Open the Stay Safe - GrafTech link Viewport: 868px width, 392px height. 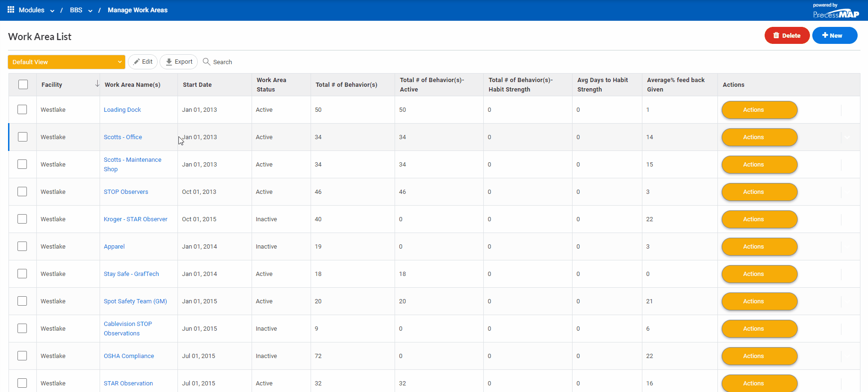click(x=131, y=274)
